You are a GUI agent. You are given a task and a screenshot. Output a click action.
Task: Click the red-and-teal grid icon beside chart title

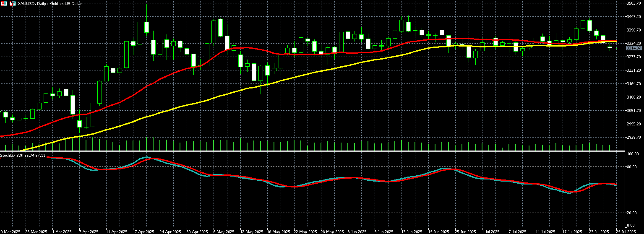coord(3,3)
